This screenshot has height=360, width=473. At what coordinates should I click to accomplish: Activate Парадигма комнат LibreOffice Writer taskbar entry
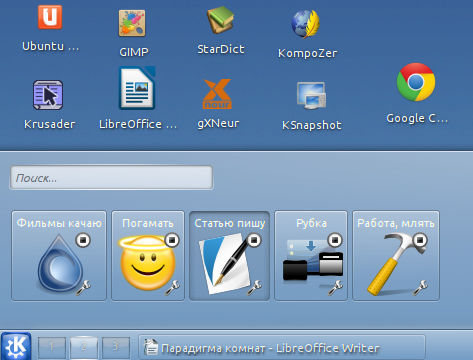[x=282, y=348]
